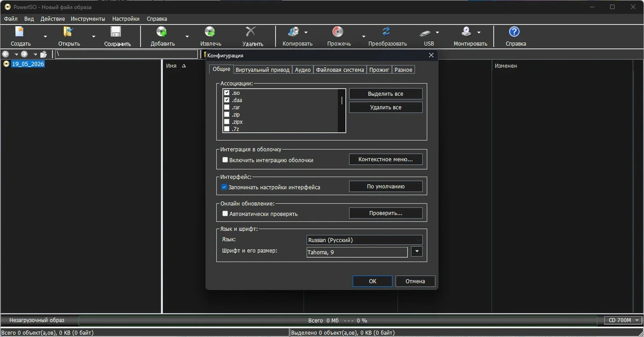Click the PowerISO app icon in title bar
The width and height of the screenshot is (644, 337).
pyautogui.click(x=8, y=6)
